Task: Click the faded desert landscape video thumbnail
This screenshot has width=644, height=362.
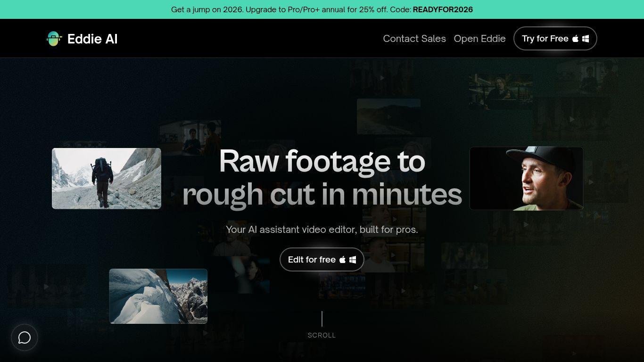Action: 388,116
